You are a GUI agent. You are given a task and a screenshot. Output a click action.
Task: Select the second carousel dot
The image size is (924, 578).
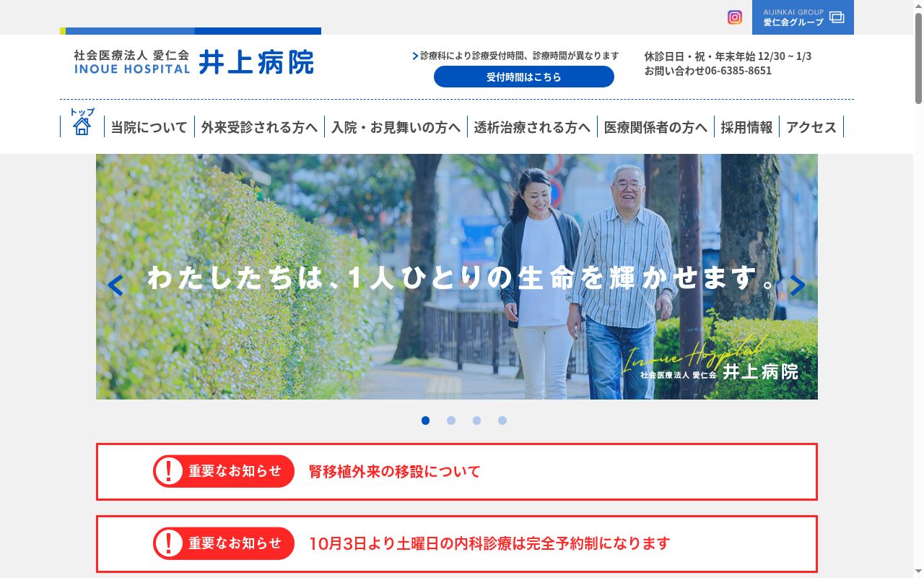(x=451, y=420)
